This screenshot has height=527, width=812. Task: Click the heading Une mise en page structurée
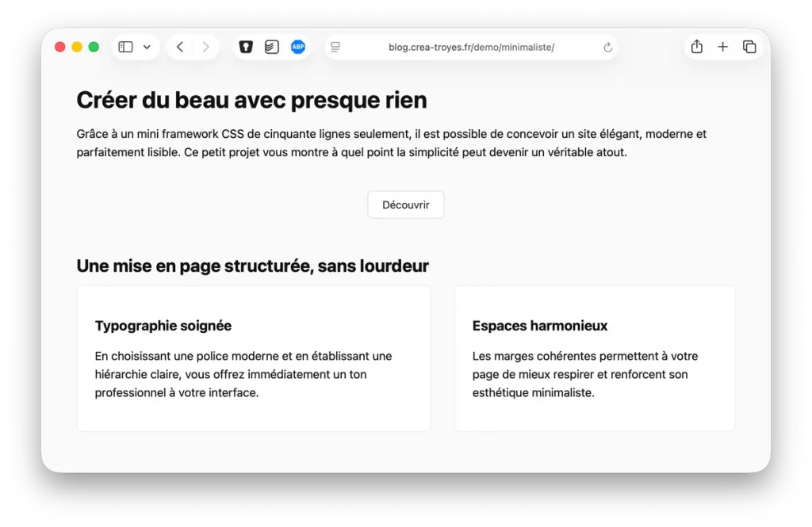point(252,265)
